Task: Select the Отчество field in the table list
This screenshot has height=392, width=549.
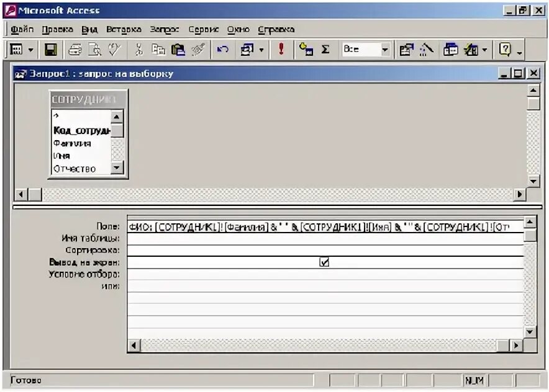Action: tap(75, 169)
